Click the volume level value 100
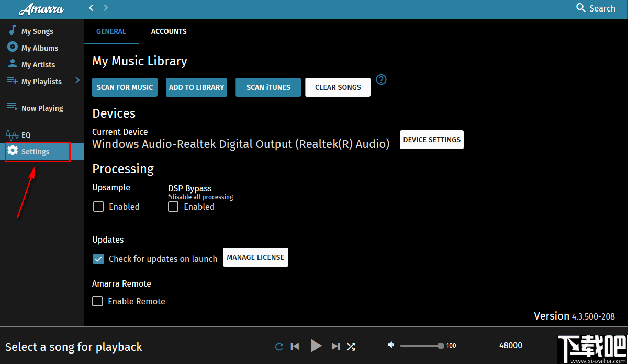The image size is (628, 364). [x=451, y=346]
